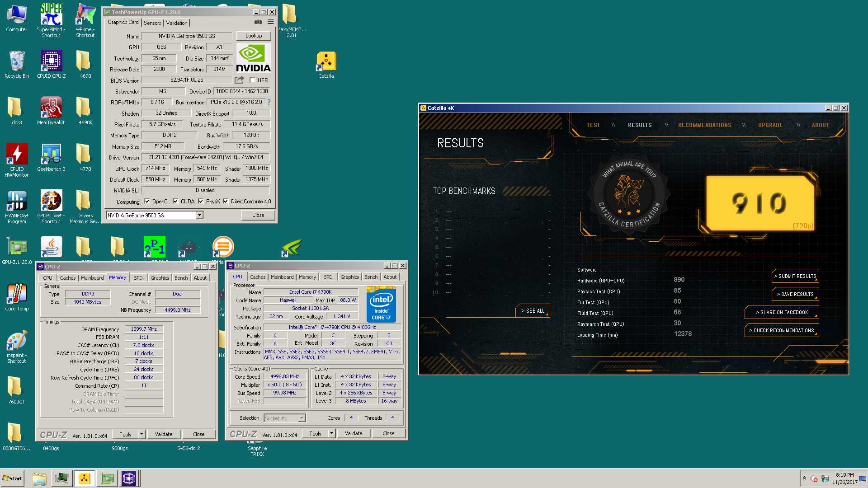The height and width of the screenshot is (488, 868).
Task: Click the Catzilla taskbar icon
Action: coord(85,479)
